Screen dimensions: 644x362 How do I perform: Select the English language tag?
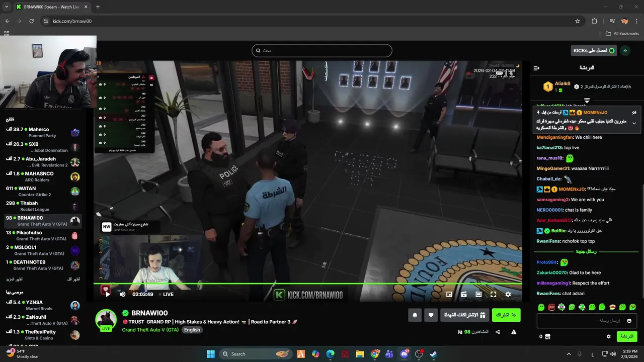click(x=192, y=330)
